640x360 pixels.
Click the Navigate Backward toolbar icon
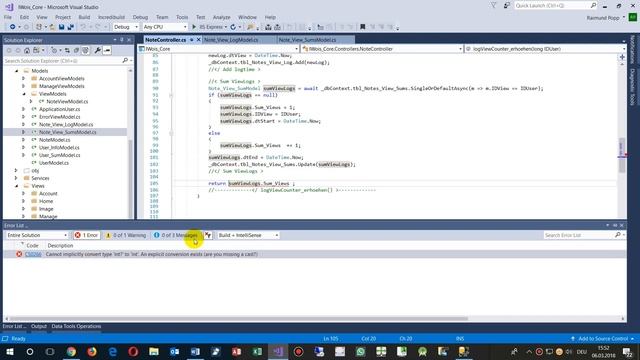pos(12,27)
